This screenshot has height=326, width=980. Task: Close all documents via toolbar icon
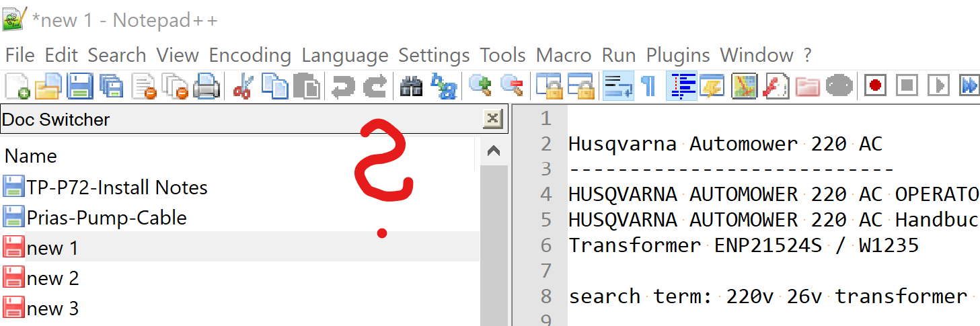pyautogui.click(x=176, y=87)
